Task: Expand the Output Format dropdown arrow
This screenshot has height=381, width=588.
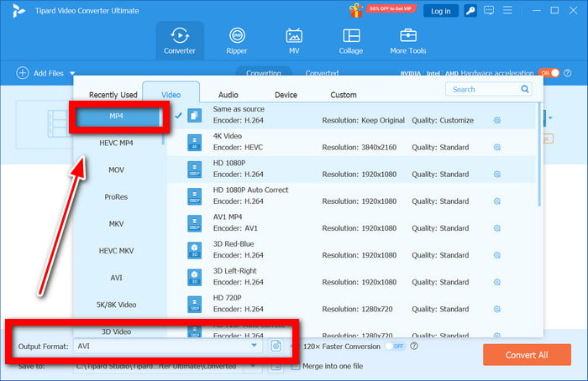Action: click(x=254, y=346)
